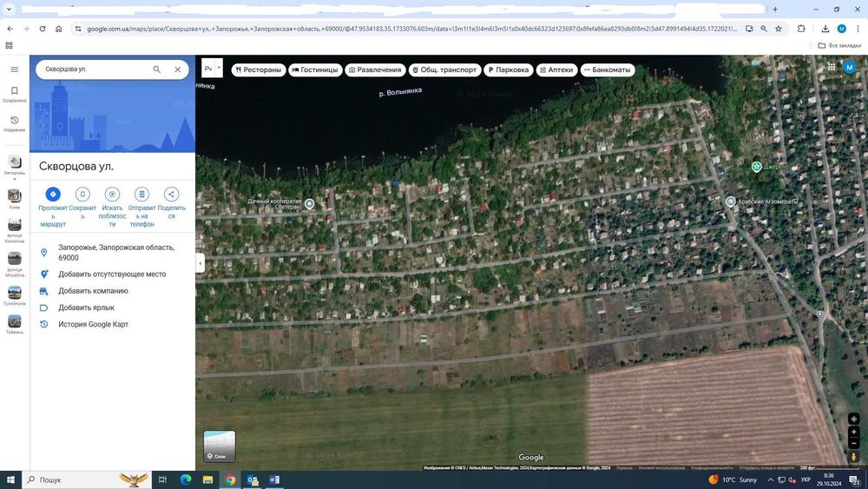This screenshot has width=868, height=489.
Task: Click the my-location button on map
Action: click(x=853, y=419)
